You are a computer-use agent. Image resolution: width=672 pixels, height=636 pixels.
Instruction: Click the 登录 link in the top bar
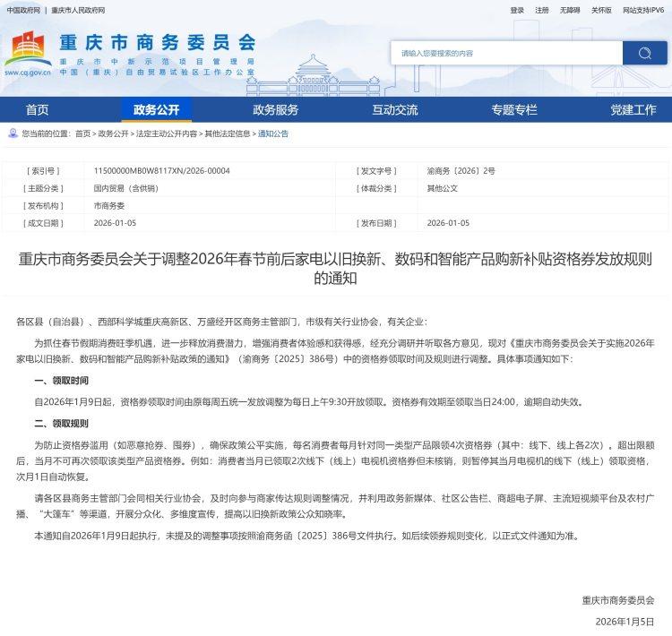pyautogui.click(x=517, y=10)
